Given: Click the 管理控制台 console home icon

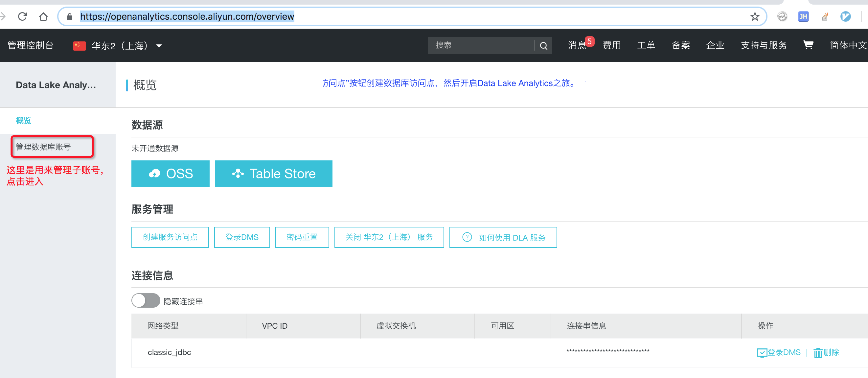Looking at the screenshot, I should click(x=30, y=46).
